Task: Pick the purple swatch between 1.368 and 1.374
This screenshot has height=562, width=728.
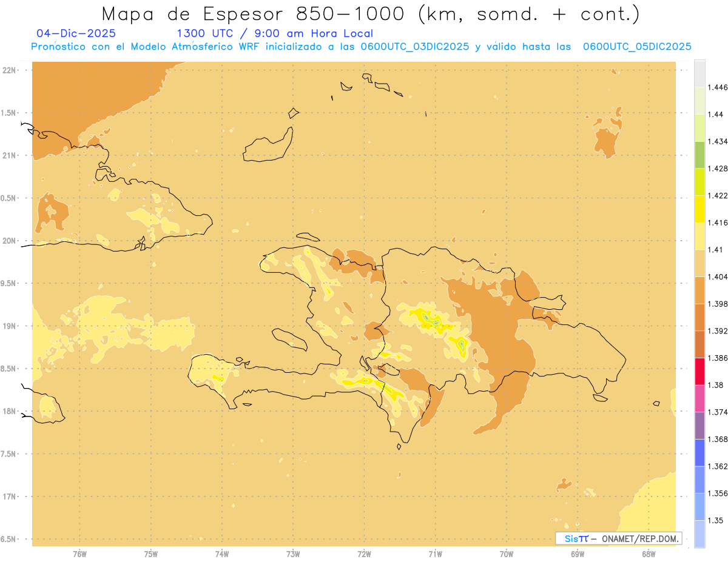Action: (x=699, y=426)
